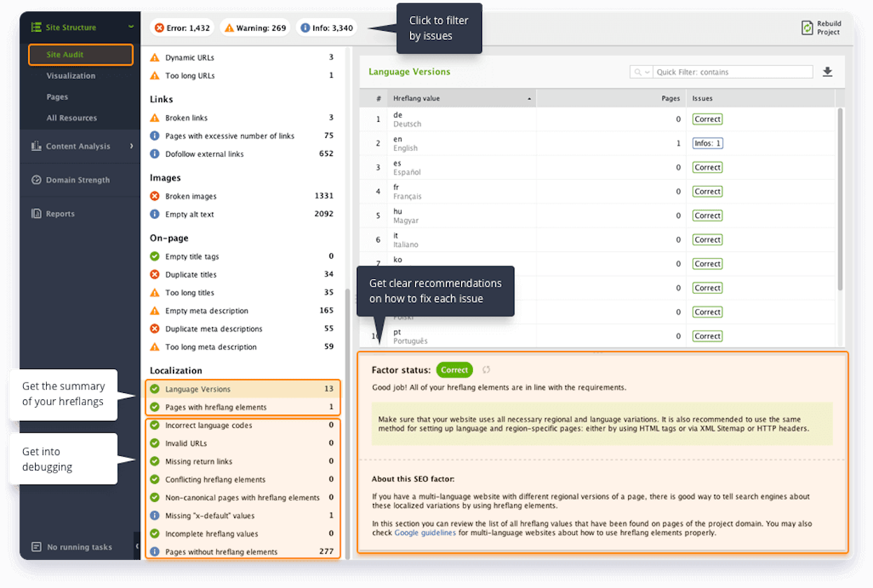Click the Rebuild Project icon
This screenshot has height=588, width=873.
click(807, 27)
